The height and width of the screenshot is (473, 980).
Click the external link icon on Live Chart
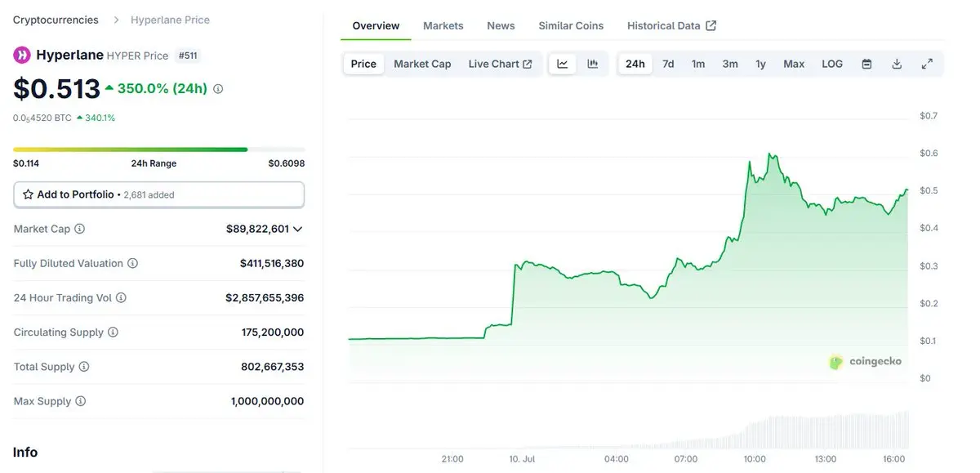(x=528, y=64)
